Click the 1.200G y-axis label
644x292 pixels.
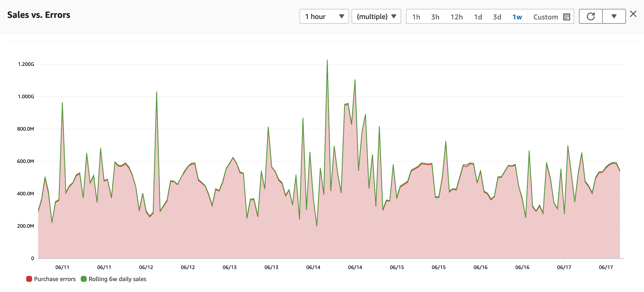[x=26, y=64]
